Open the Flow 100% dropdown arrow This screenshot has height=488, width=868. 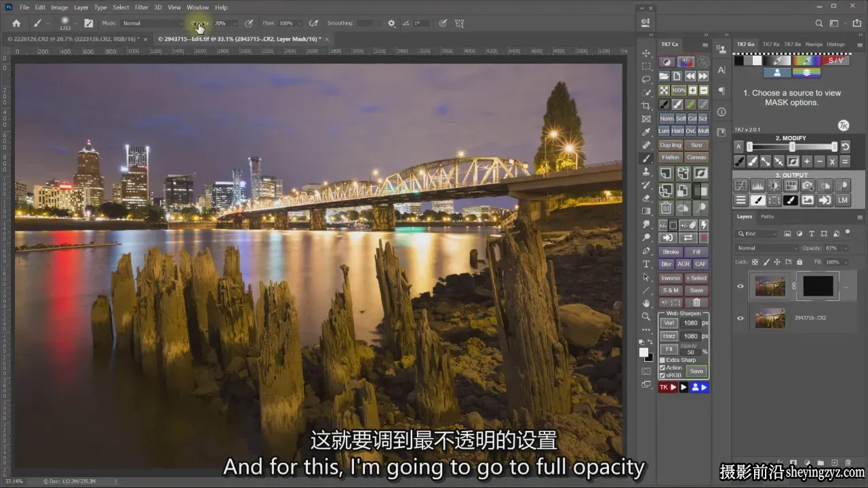coord(299,23)
